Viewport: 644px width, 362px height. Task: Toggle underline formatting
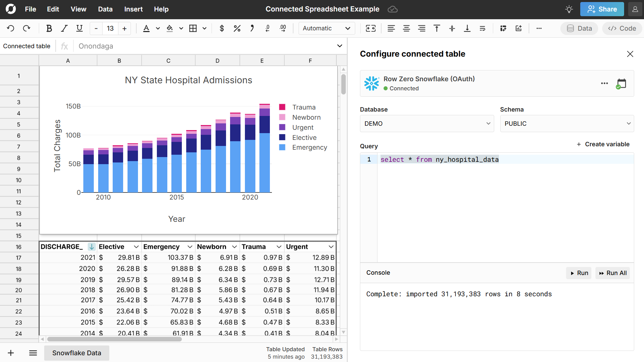pyautogui.click(x=79, y=28)
